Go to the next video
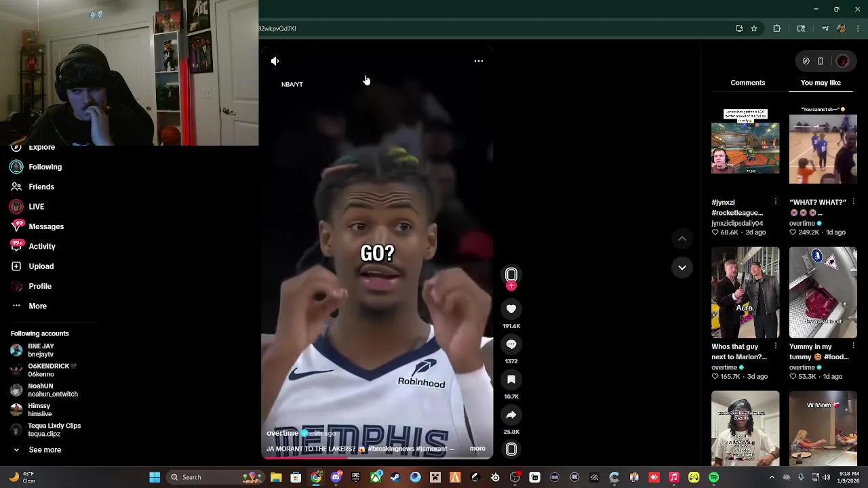The image size is (868, 488). [682, 268]
